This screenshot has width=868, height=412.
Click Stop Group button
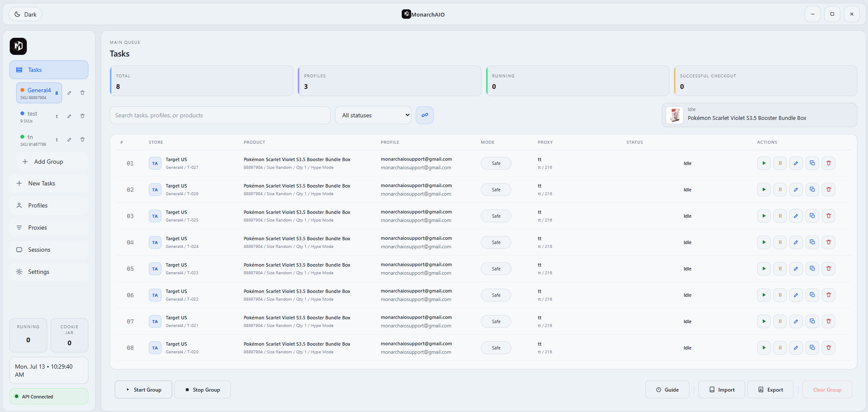click(202, 389)
